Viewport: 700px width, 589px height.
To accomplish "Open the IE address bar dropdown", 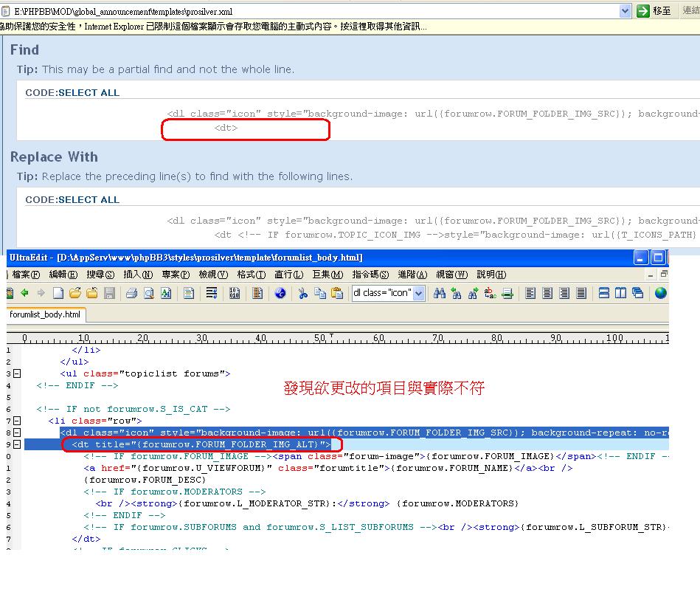I will [x=626, y=11].
